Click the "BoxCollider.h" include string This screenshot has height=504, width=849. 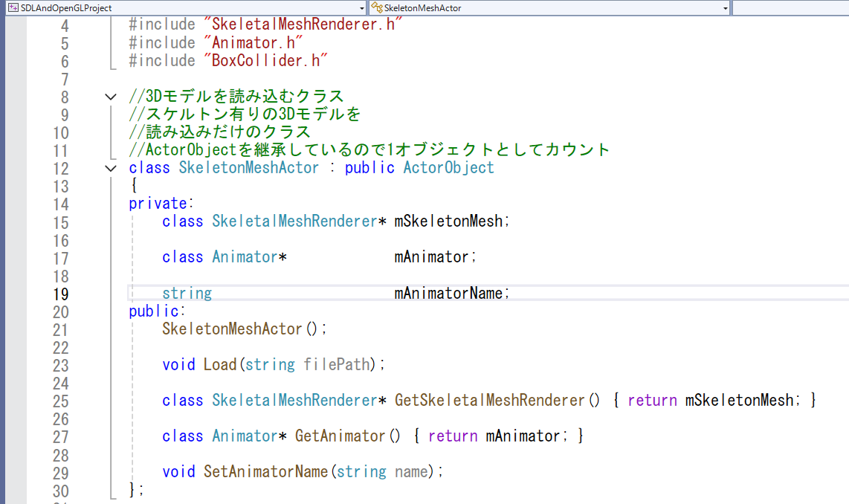tap(266, 60)
